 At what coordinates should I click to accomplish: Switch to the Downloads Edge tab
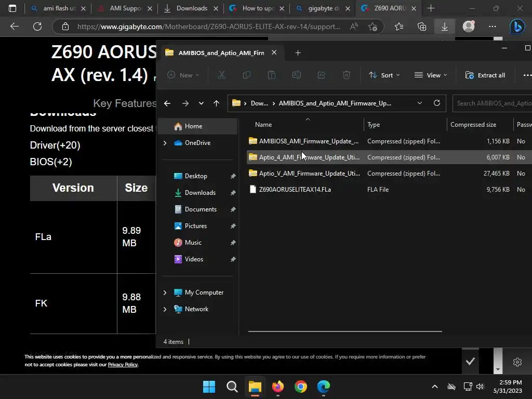[192, 8]
